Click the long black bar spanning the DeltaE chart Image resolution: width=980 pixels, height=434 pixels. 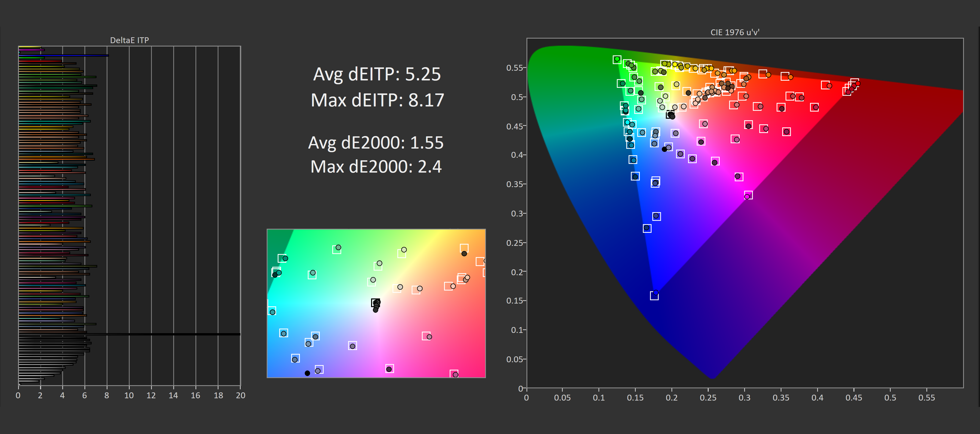click(152, 334)
